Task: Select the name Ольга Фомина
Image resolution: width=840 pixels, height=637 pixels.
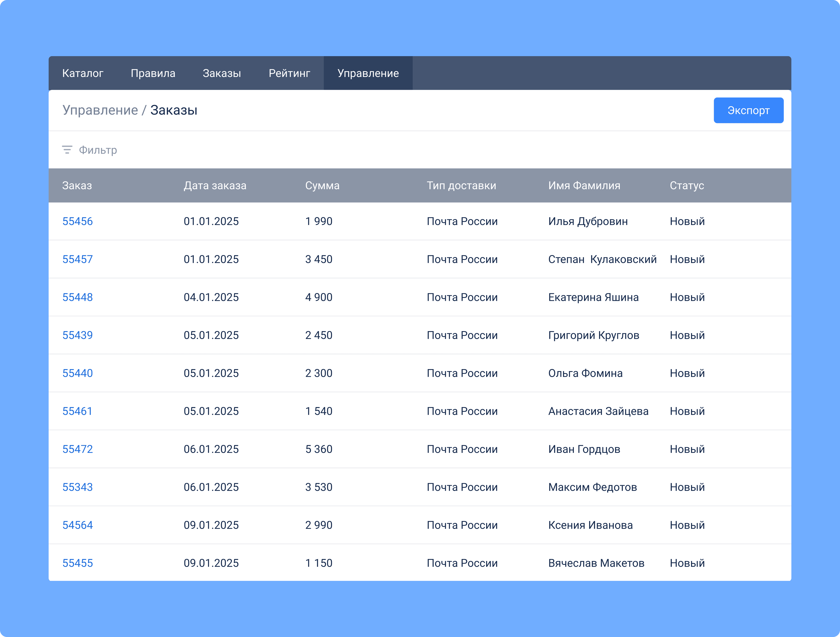Action: (585, 373)
